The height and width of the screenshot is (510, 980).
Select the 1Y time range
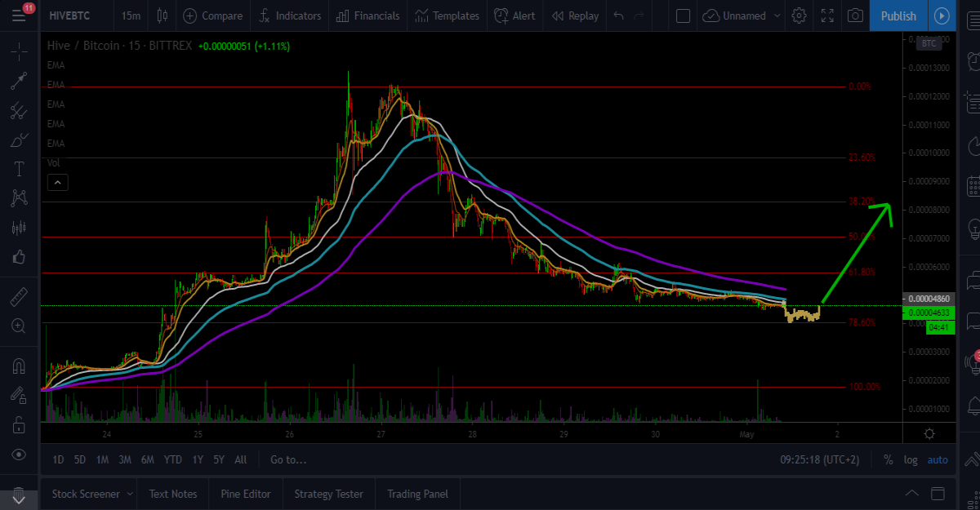tap(198, 459)
